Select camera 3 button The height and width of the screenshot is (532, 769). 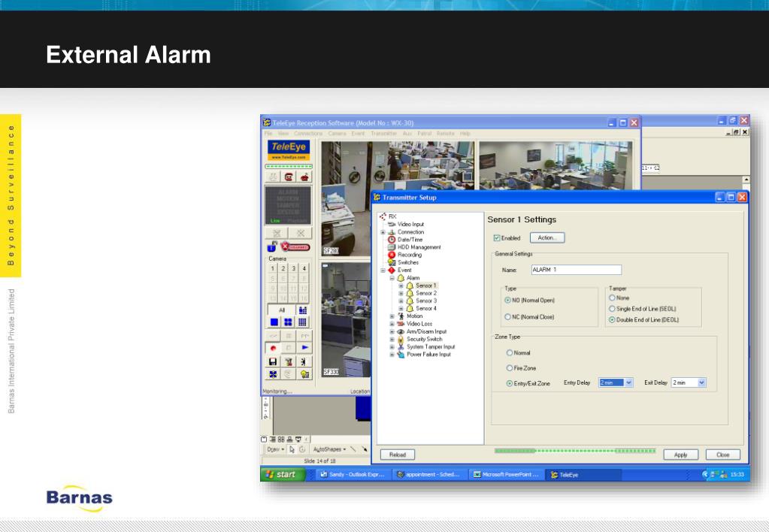point(294,268)
